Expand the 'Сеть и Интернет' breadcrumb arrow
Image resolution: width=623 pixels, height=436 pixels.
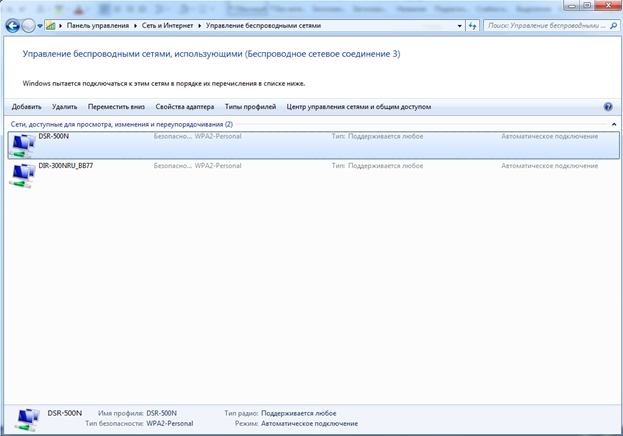(x=198, y=24)
